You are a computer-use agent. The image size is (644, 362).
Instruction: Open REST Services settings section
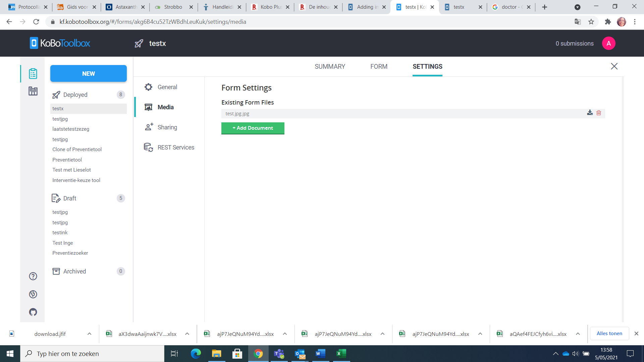(x=169, y=147)
